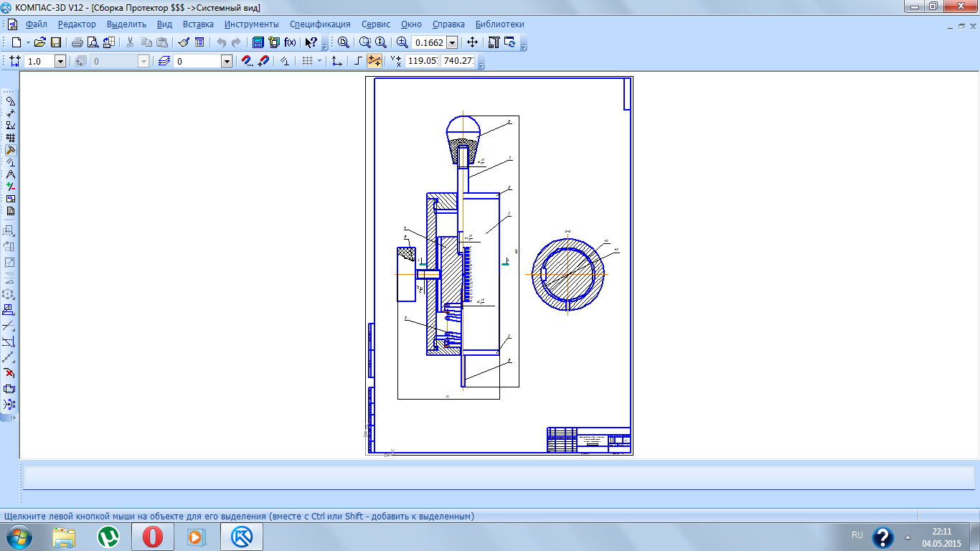Open the Variables f(x) icon
This screenshot has width=980, height=551.
(x=291, y=42)
